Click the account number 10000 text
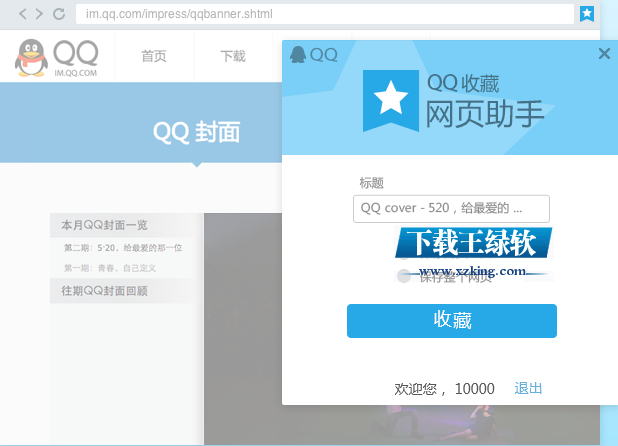 (x=475, y=389)
